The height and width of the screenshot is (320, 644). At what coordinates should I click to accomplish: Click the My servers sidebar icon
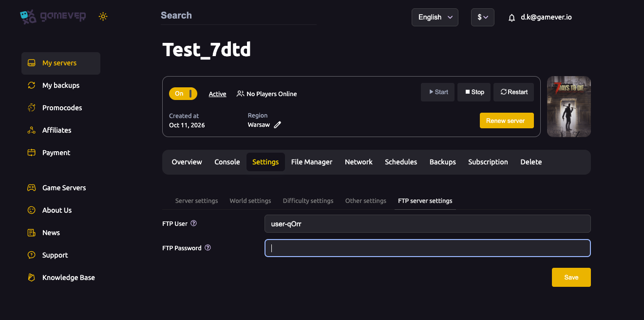click(32, 63)
